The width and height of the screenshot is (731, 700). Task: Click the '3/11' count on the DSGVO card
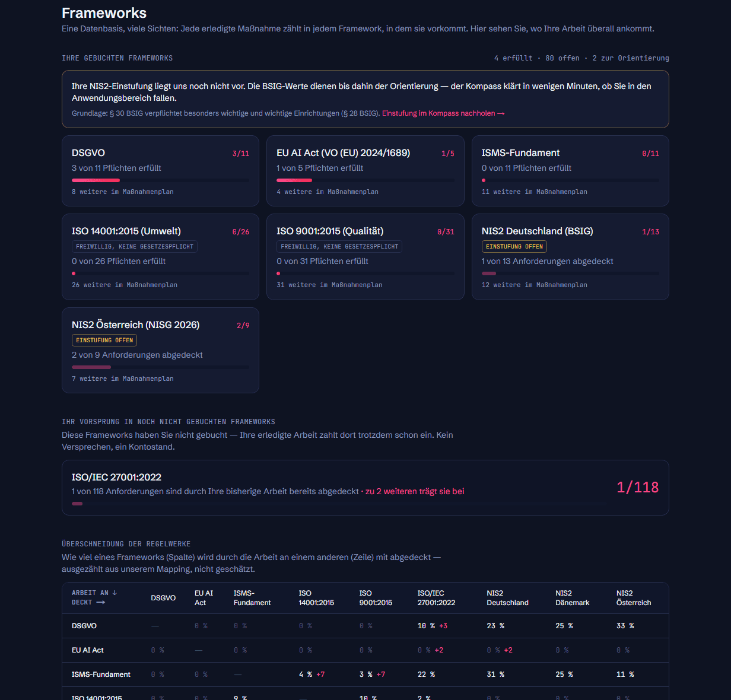tap(241, 154)
